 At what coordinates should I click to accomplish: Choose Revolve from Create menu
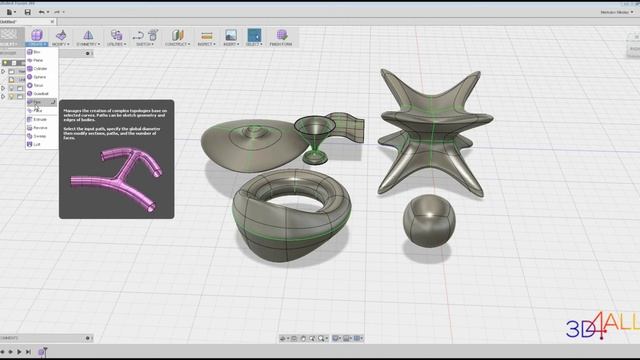click(42, 128)
